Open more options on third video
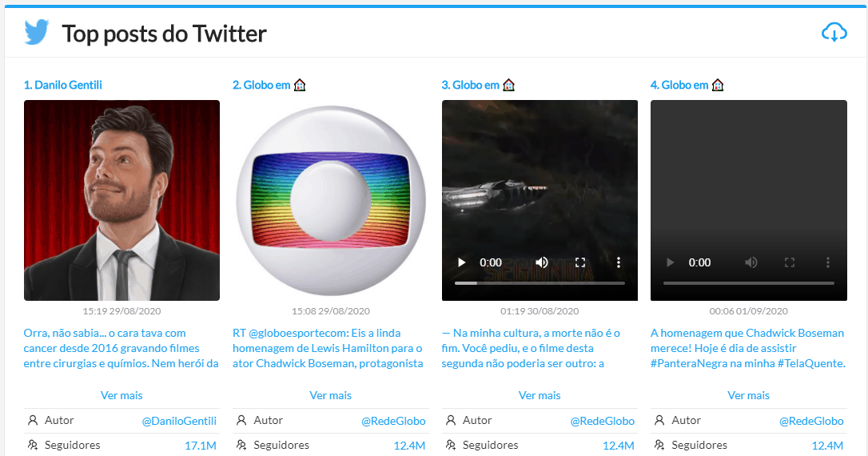The width and height of the screenshot is (868, 456). pyautogui.click(x=619, y=262)
